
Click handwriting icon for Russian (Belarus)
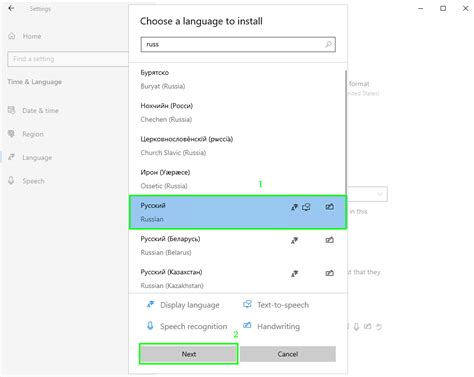coord(329,240)
